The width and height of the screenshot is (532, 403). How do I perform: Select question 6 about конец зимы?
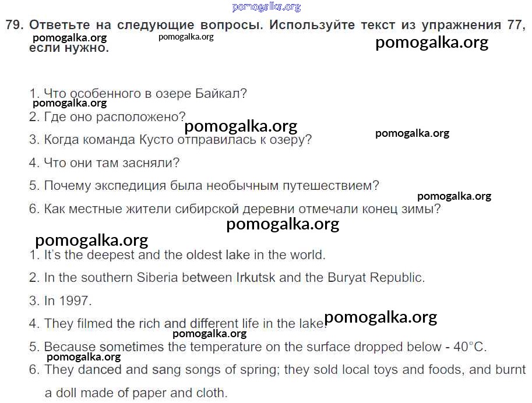tap(234, 208)
